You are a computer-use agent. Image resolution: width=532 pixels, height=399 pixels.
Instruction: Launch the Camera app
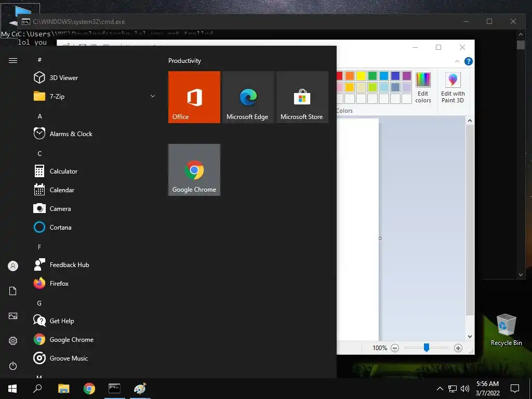point(52,209)
